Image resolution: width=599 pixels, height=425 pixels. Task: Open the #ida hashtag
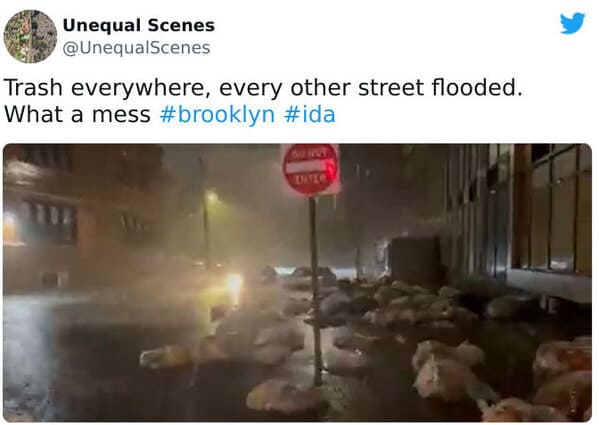point(310,115)
